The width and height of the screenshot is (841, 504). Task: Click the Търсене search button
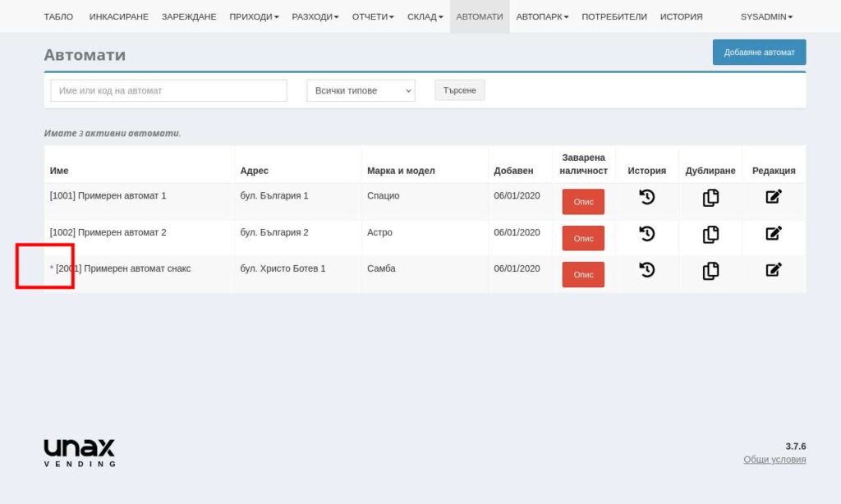click(460, 90)
